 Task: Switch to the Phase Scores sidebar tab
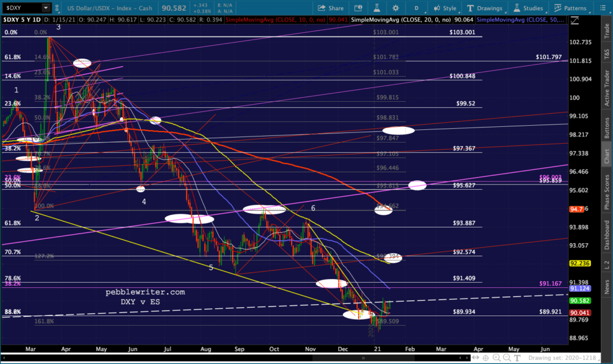607,192
